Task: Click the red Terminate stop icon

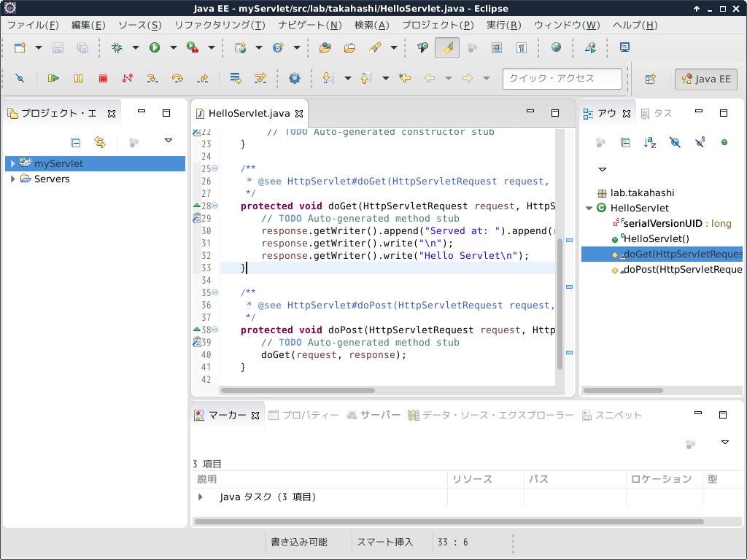Action: (103, 78)
